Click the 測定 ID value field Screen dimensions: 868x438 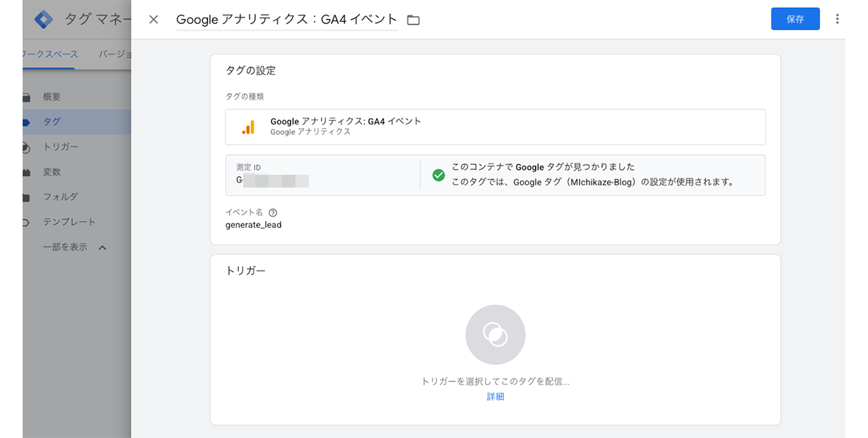tap(273, 180)
